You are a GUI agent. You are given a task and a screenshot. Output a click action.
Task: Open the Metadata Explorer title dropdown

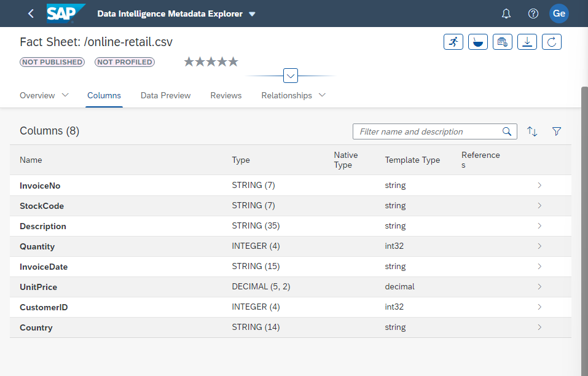point(252,14)
